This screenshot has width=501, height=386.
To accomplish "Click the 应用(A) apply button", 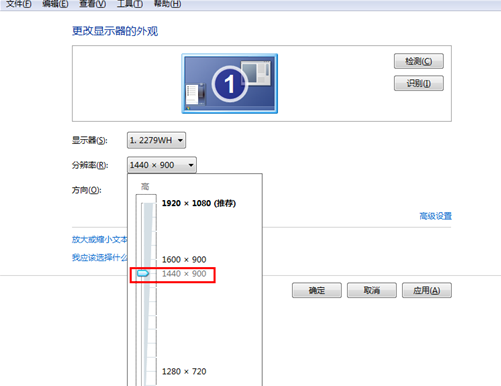I will click(x=427, y=290).
